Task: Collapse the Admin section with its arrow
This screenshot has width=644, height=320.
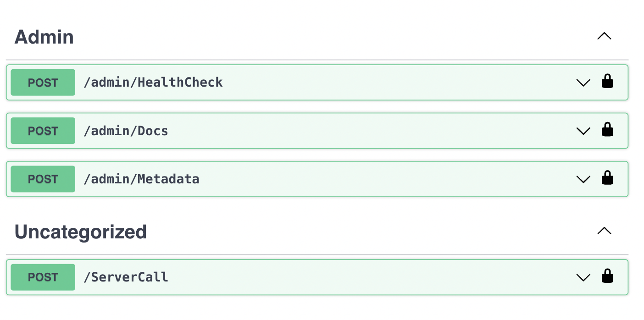Action: 604,36
